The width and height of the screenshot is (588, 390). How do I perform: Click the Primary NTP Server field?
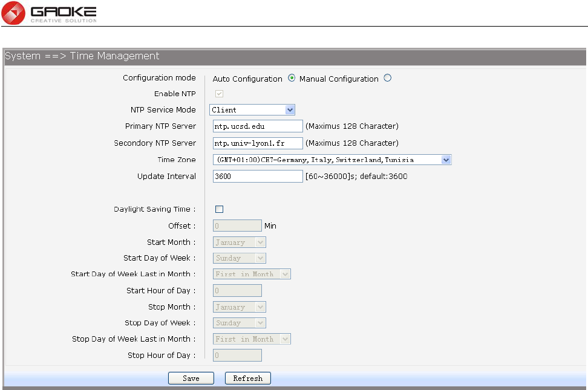pyautogui.click(x=258, y=126)
